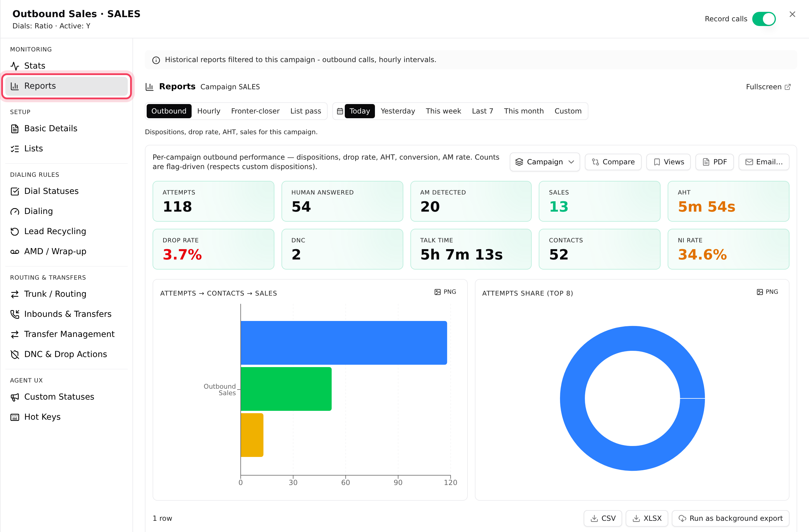Viewport: 809px width, 532px height.
Task: Click the Custom Statuses megaphone icon
Action: coord(14,397)
